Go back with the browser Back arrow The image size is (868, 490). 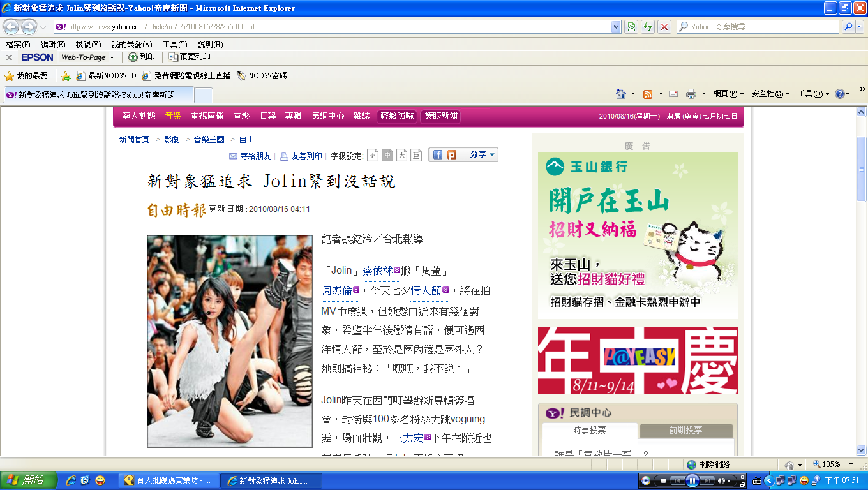[x=11, y=27]
